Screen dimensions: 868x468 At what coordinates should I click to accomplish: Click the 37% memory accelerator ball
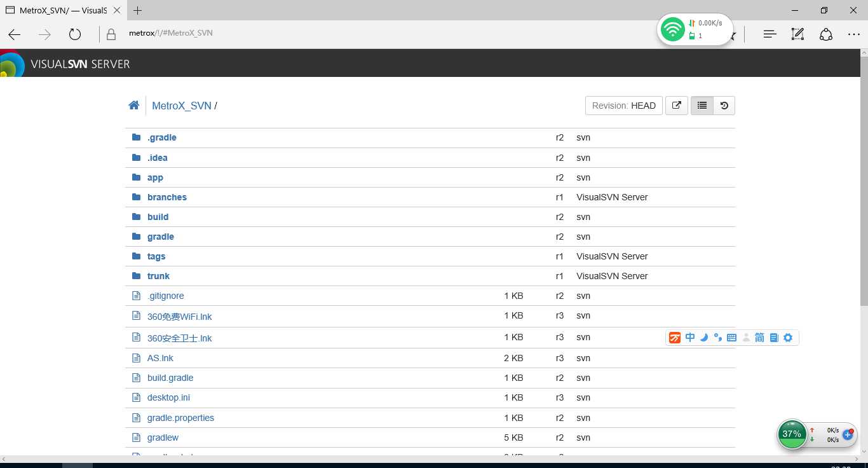tap(792, 434)
